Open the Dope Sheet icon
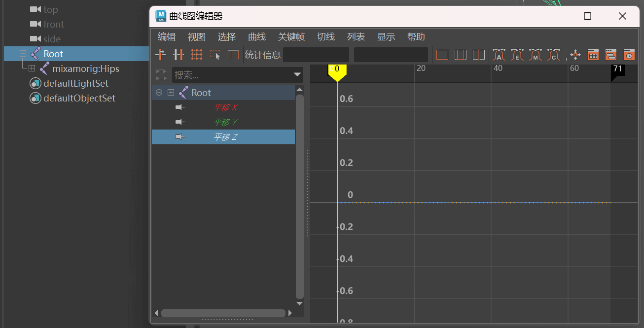This screenshot has height=328, width=644. tap(593, 55)
